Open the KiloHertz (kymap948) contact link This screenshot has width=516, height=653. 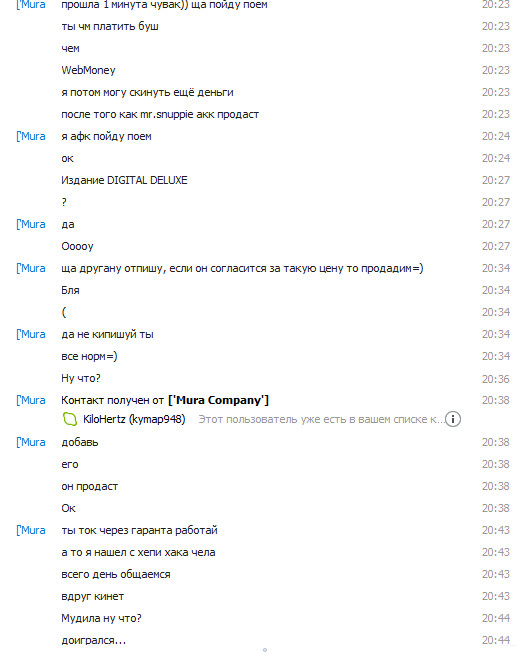pos(134,419)
